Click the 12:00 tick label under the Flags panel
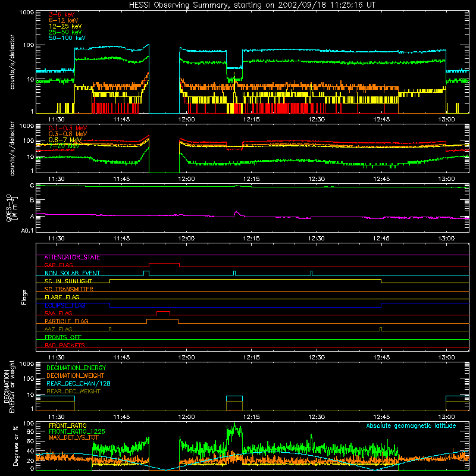The image size is (476, 476). click(x=186, y=358)
